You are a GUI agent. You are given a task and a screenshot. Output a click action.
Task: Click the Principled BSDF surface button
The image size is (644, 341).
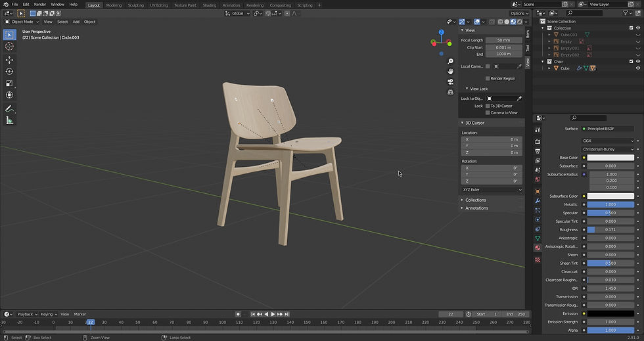(x=608, y=129)
